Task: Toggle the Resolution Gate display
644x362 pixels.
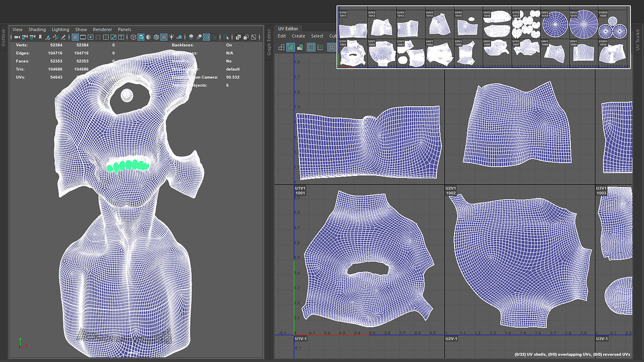Action: pyautogui.click(x=90, y=37)
